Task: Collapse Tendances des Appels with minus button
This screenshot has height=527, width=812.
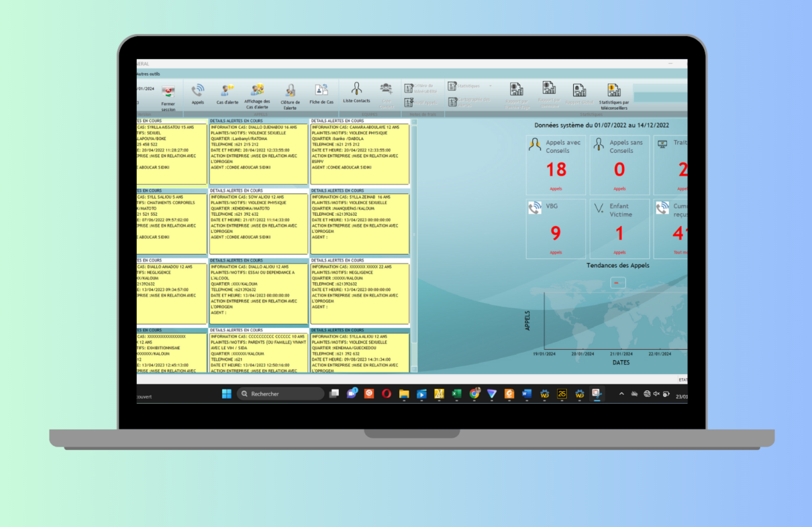Action: 618,283
